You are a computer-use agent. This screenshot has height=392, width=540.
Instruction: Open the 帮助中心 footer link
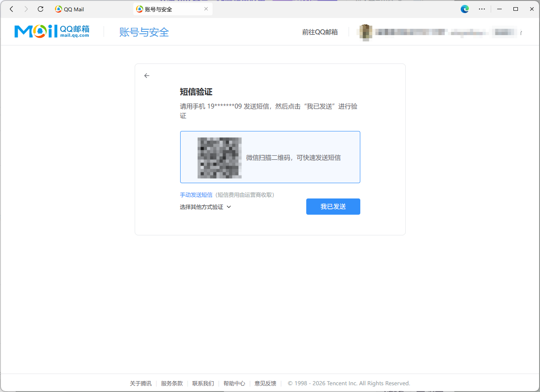coord(234,383)
